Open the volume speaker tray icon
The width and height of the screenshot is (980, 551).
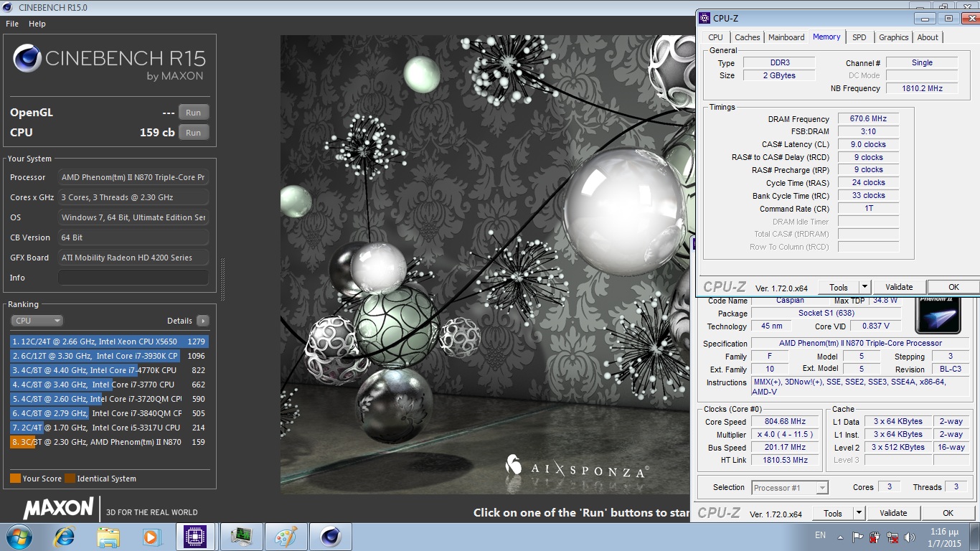point(910,537)
